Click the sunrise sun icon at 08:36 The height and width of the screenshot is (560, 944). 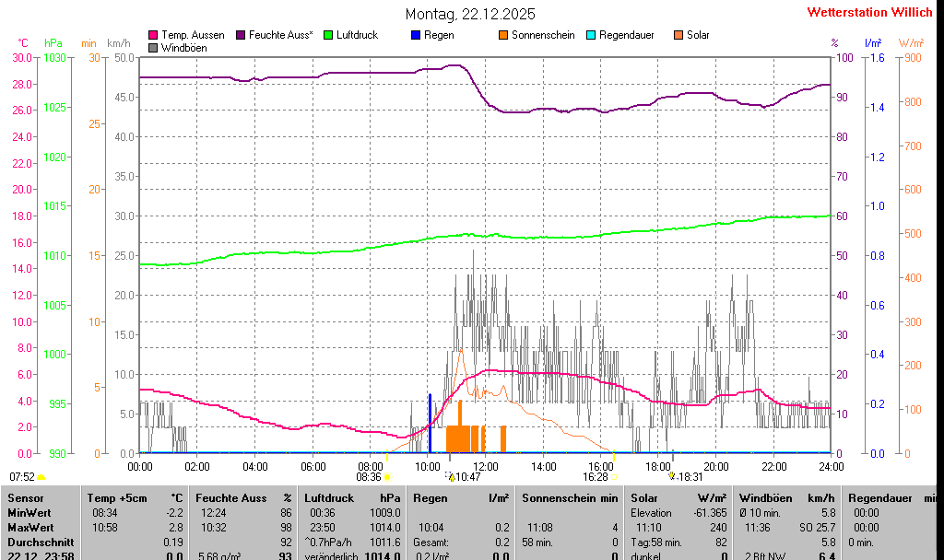pyautogui.click(x=387, y=477)
